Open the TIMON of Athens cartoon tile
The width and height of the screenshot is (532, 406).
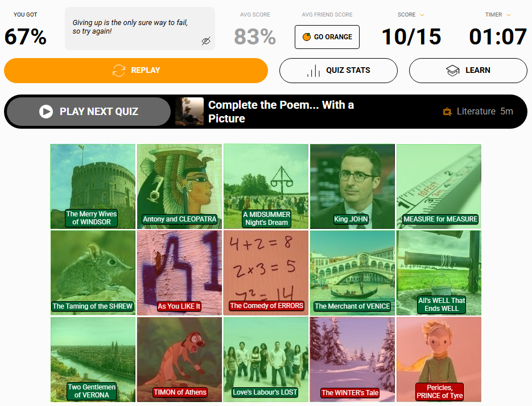179,359
